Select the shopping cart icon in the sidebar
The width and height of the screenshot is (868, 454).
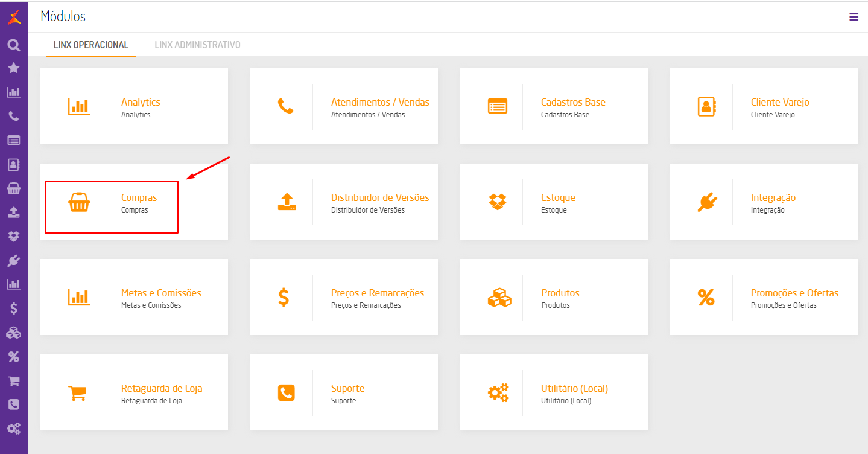[14, 381]
